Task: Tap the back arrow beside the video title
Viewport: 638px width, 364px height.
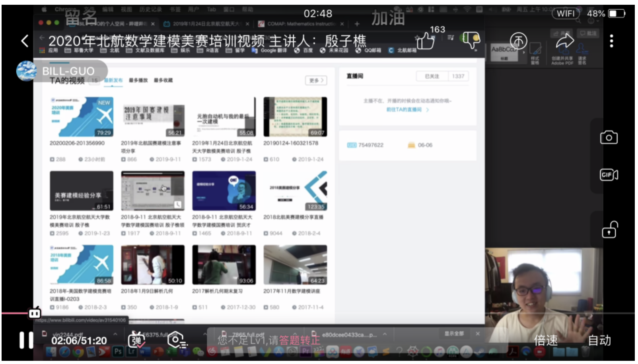Action: click(x=25, y=41)
